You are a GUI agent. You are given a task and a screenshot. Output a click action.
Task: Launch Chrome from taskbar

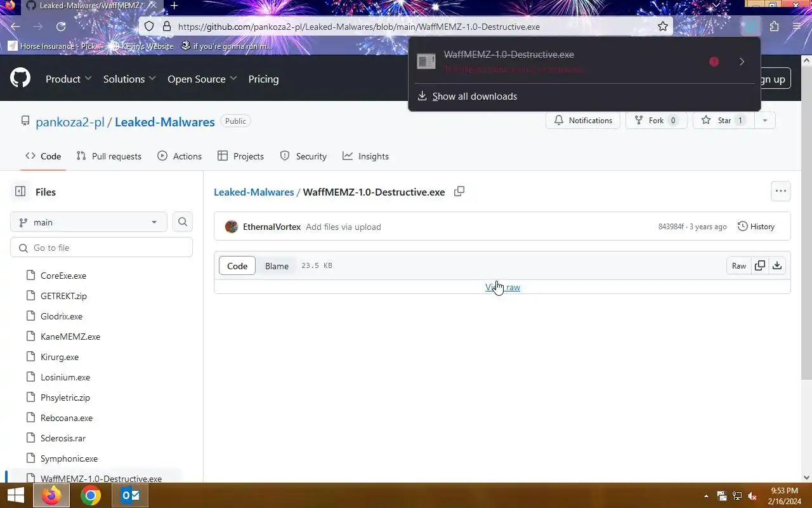pos(91,495)
